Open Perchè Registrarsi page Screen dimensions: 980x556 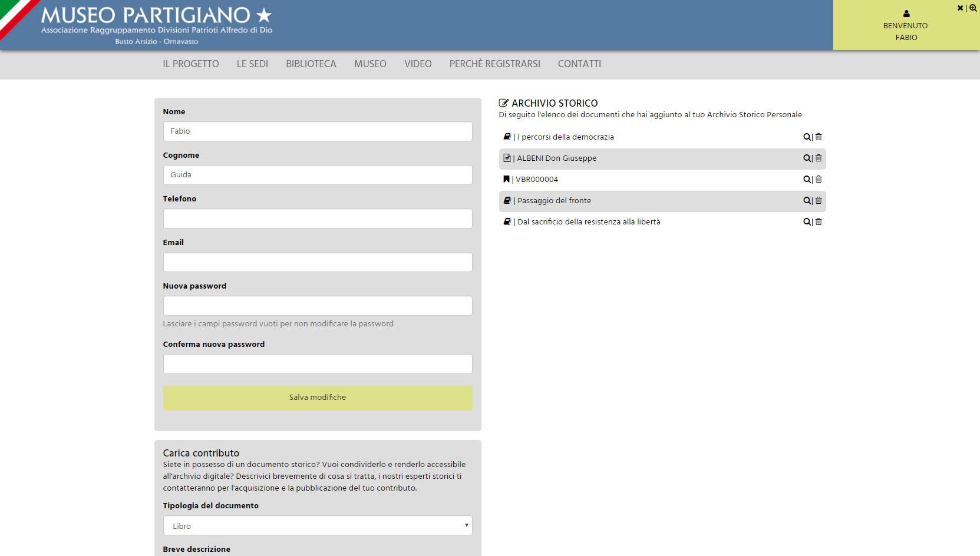click(x=495, y=64)
